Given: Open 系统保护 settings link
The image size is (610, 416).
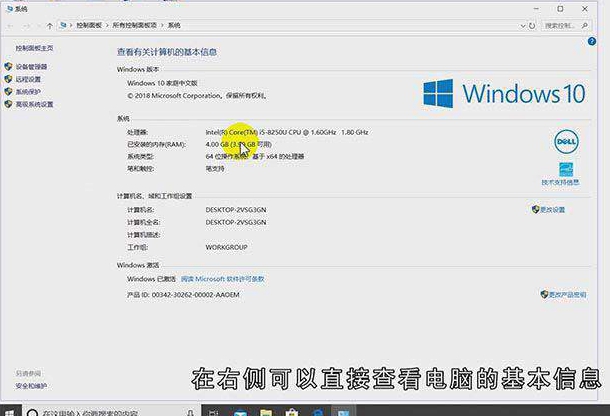Looking at the screenshot, I should pyautogui.click(x=28, y=92).
